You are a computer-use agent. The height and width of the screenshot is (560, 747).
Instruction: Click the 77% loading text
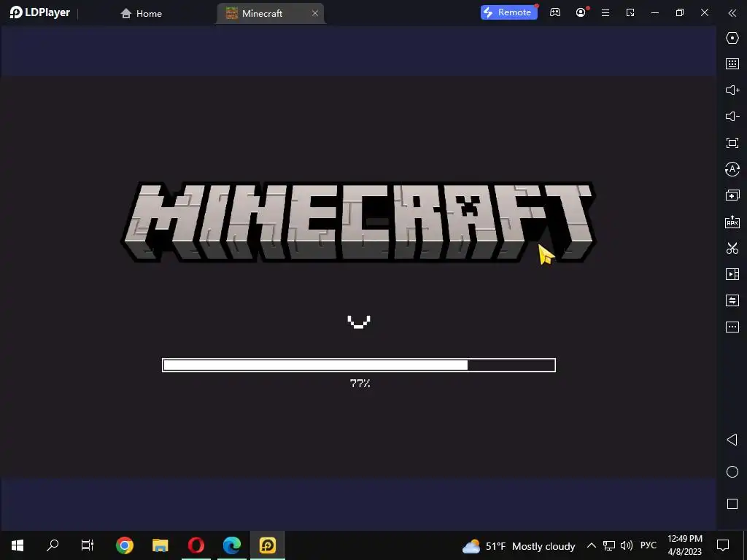pos(360,384)
